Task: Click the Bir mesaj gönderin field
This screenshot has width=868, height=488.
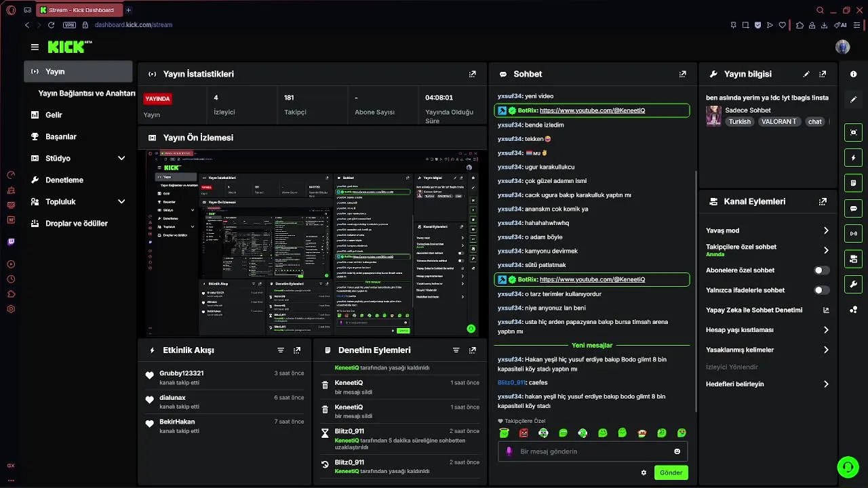Action: (x=593, y=451)
